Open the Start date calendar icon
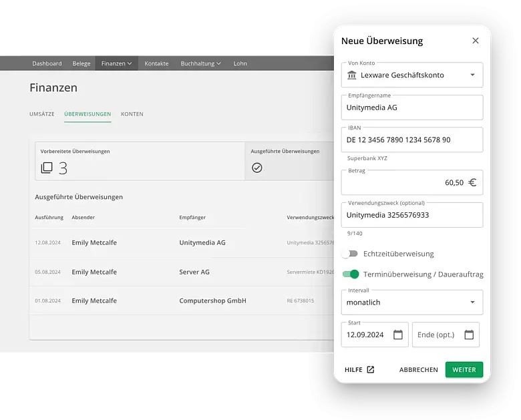Screen dimensions: 521x420 point(397,335)
